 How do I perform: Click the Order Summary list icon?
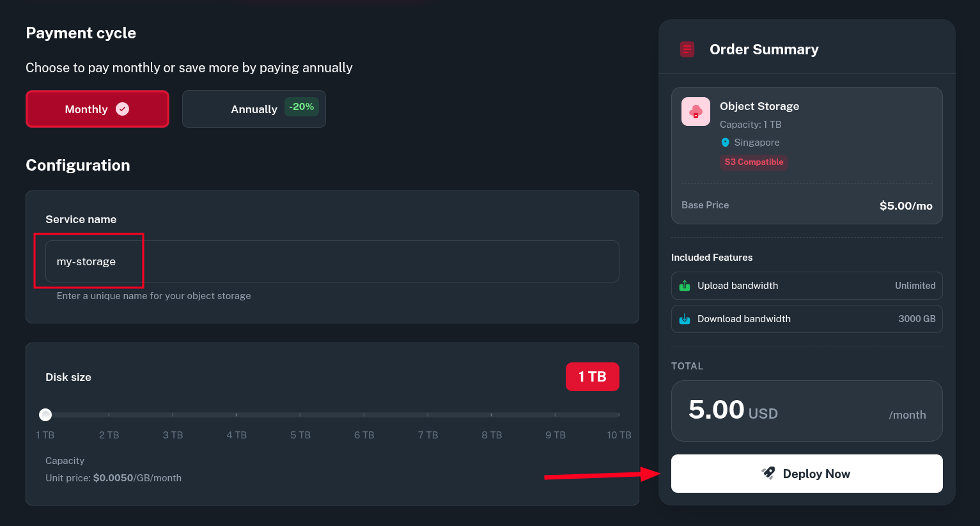coord(687,49)
